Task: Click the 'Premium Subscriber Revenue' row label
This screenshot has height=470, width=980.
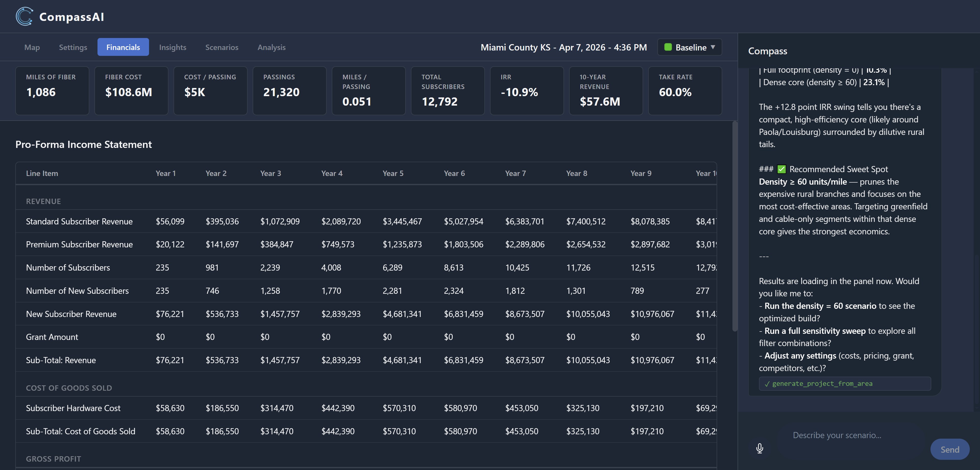Action: coord(79,245)
